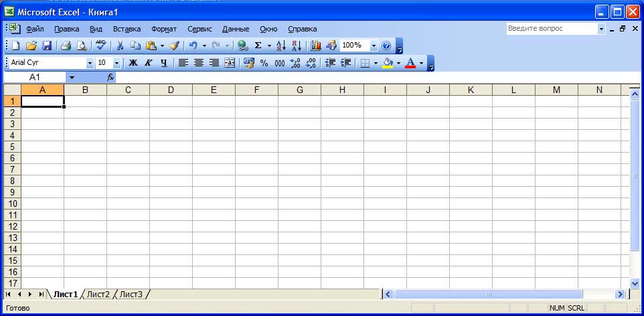Image resolution: width=644 pixels, height=316 pixels.
Task: Launch the Chart Wizard icon
Action: click(316, 46)
